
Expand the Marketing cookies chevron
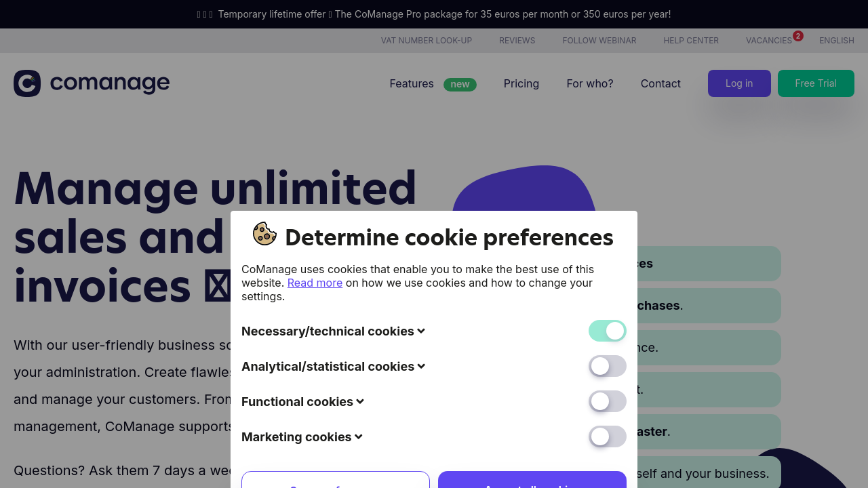pos(358,436)
